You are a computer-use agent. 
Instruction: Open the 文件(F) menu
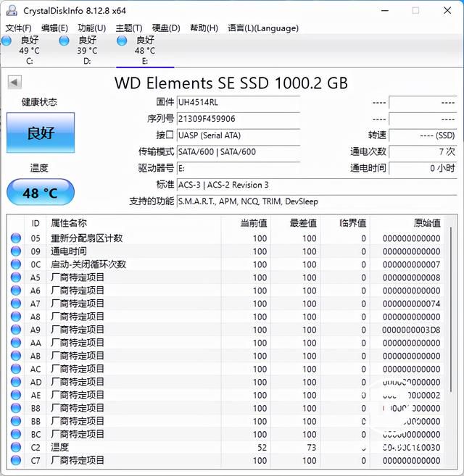(x=19, y=28)
